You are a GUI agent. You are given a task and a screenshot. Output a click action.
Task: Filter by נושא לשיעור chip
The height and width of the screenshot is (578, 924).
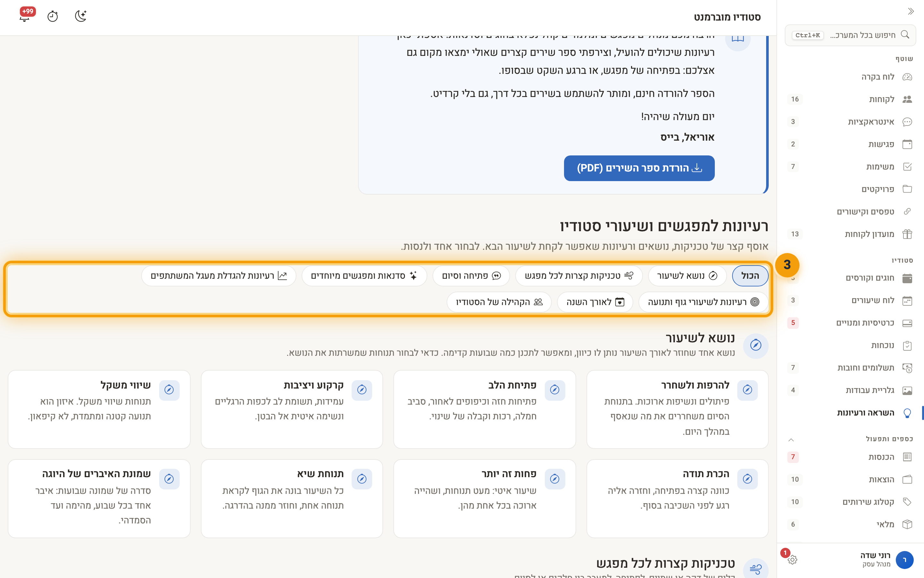pyautogui.click(x=687, y=276)
